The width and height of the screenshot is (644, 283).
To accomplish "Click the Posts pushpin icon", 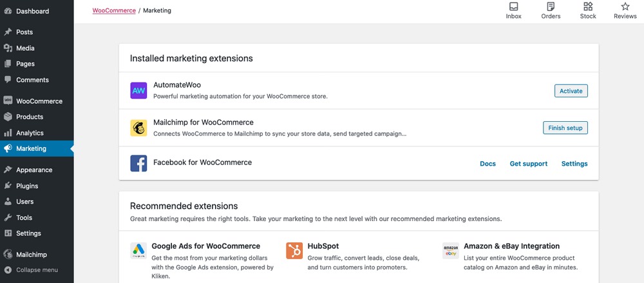I will tap(8, 32).
